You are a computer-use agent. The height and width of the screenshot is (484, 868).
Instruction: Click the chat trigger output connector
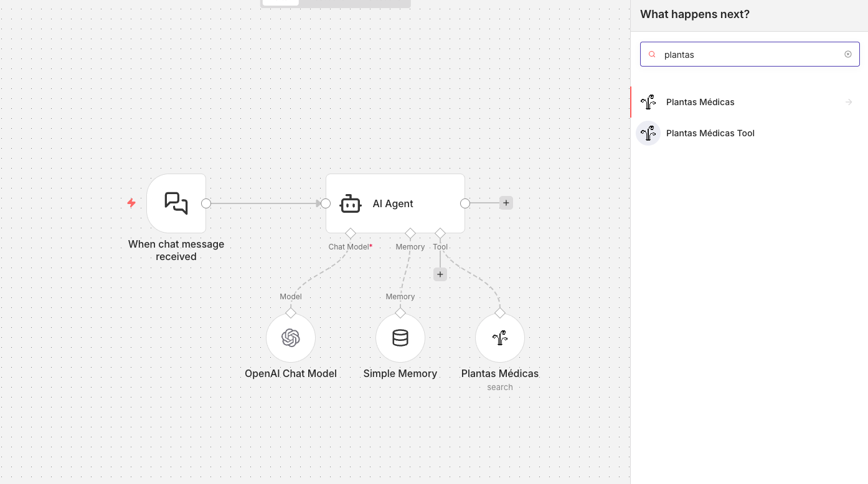(x=206, y=203)
